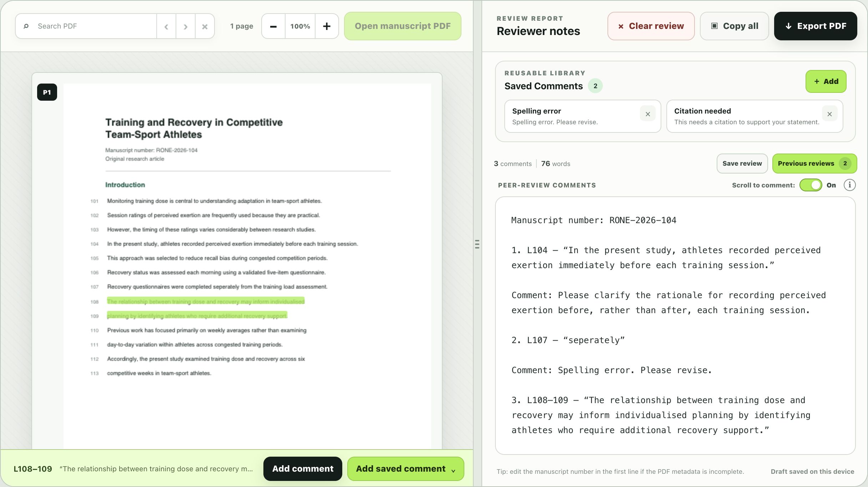Click line 102 about session ratings
868x487 pixels.
[213, 215]
